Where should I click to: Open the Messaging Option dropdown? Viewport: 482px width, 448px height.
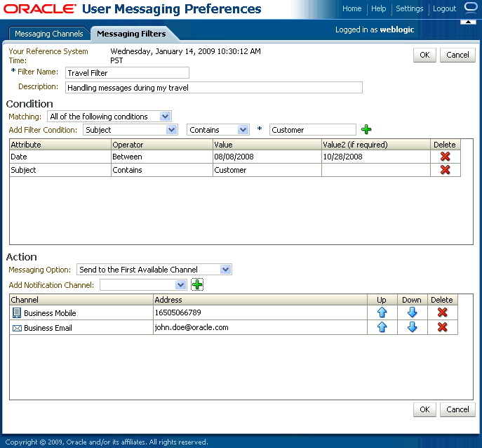click(225, 269)
